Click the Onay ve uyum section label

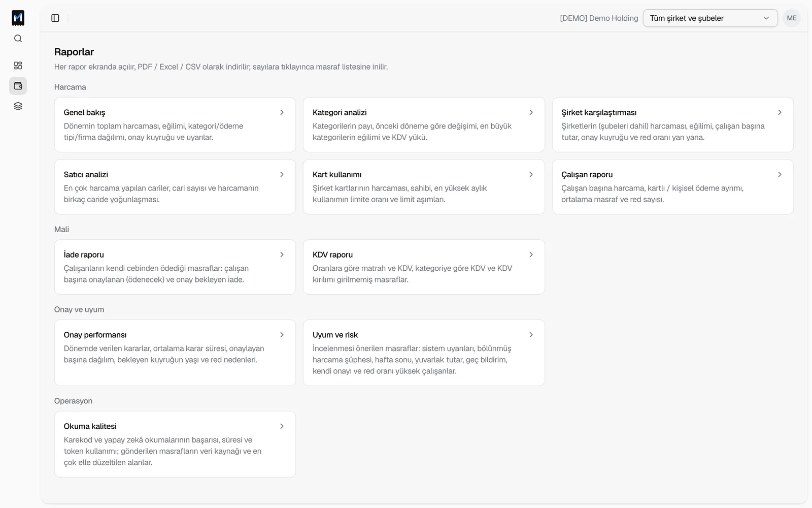tap(79, 309)
